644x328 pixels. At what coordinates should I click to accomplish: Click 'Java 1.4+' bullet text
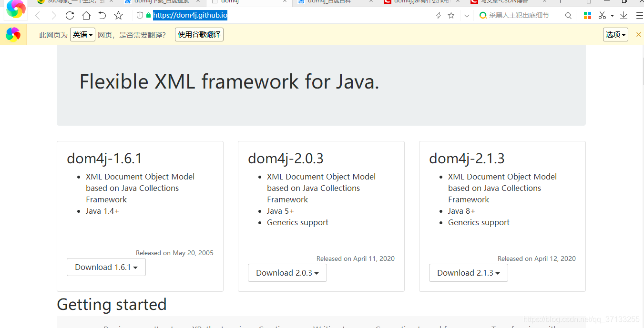[x=102, y=211]
